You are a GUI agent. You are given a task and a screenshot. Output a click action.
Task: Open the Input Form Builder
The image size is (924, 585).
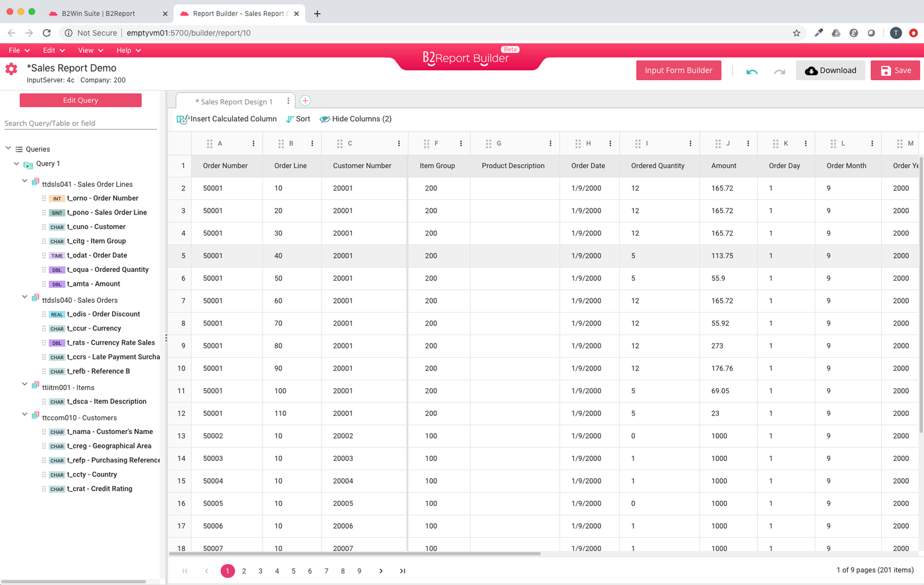point(678,70)
